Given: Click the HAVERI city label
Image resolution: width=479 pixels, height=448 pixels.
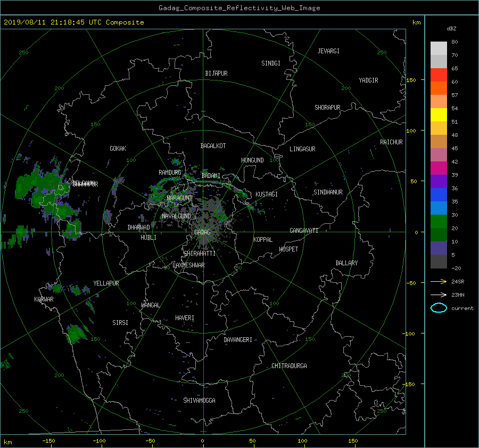Looking at the screenshot, I should (185, 318).
